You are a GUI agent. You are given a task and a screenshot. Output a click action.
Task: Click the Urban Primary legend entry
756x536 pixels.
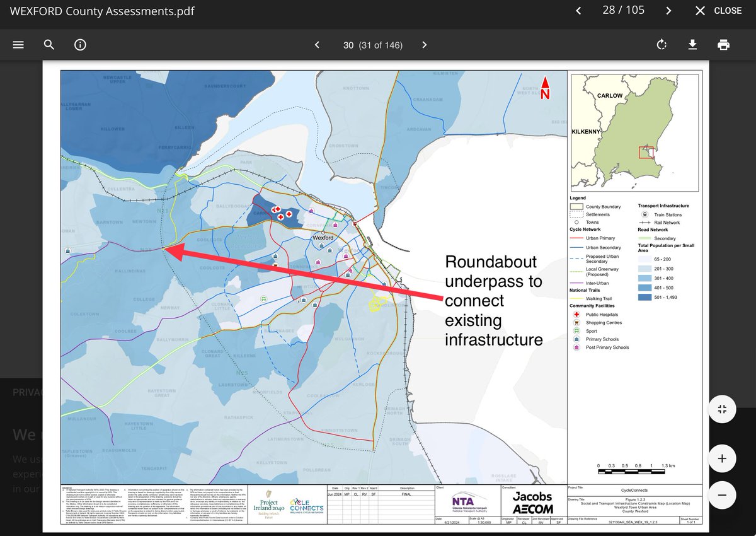click(593, 238)
